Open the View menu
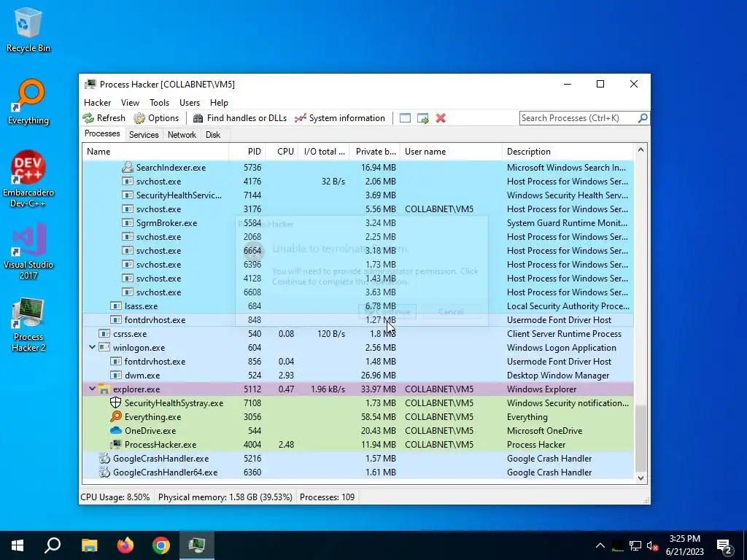The width and height of the screenshot is (747, 560). [x=130, y=102]
